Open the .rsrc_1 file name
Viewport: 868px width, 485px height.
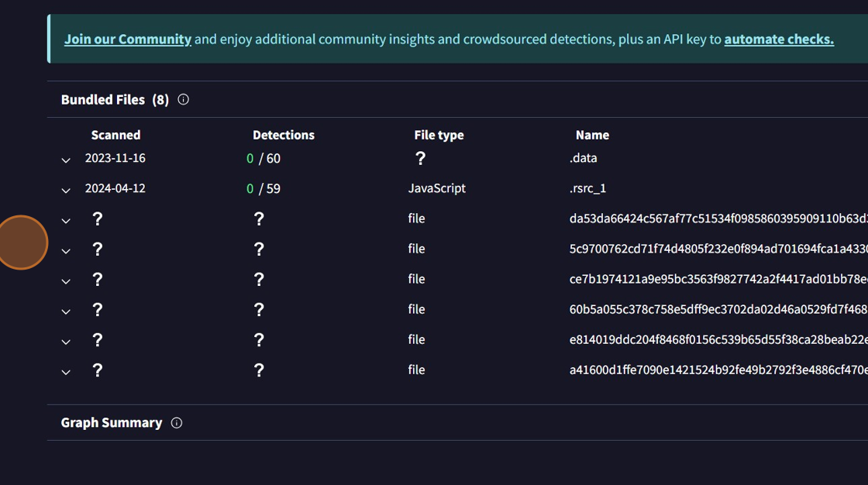click(x=587, y=188)
